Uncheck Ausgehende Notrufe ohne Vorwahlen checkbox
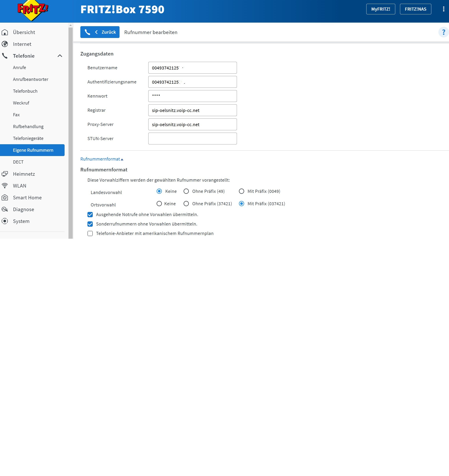449x476 pixels. pos(90,214)
